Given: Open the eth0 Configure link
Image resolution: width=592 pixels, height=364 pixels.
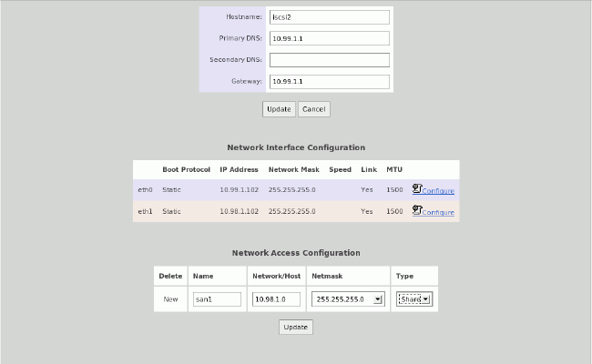Looking at the screenshot, I should click(438, 191).
